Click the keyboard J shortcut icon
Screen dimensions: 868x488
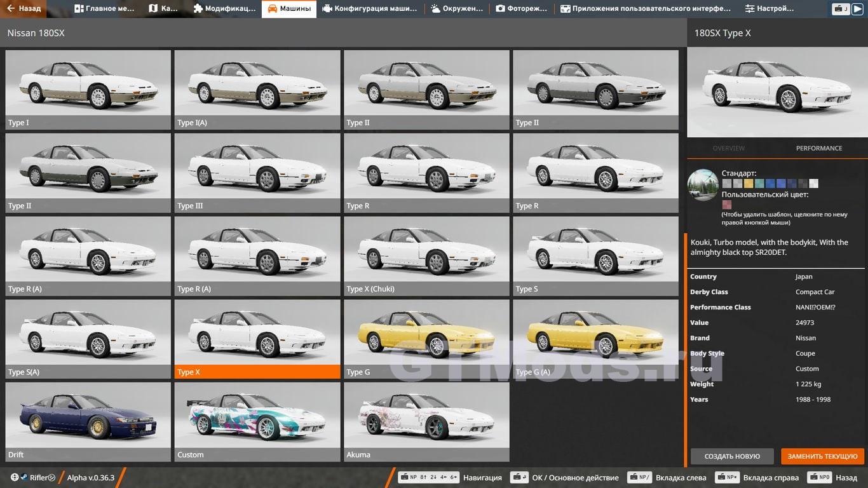pos(841,9)
